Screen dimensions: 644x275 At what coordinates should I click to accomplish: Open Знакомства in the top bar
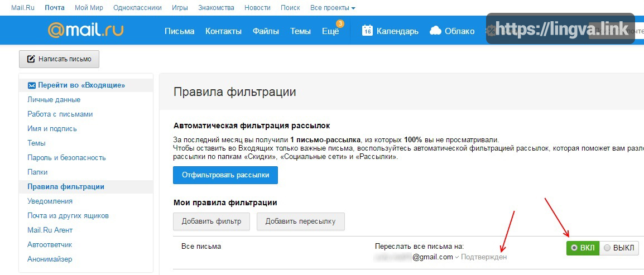pyautogui.click(x=216, y=8)
